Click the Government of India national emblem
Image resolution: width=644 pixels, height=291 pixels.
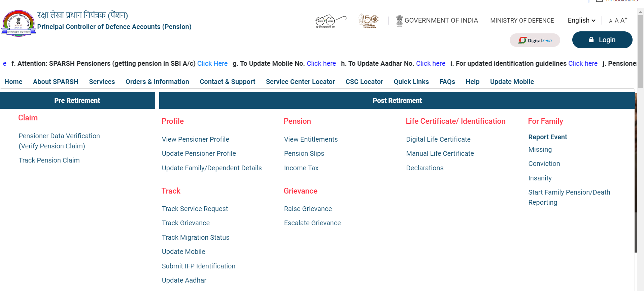point(399,20)
